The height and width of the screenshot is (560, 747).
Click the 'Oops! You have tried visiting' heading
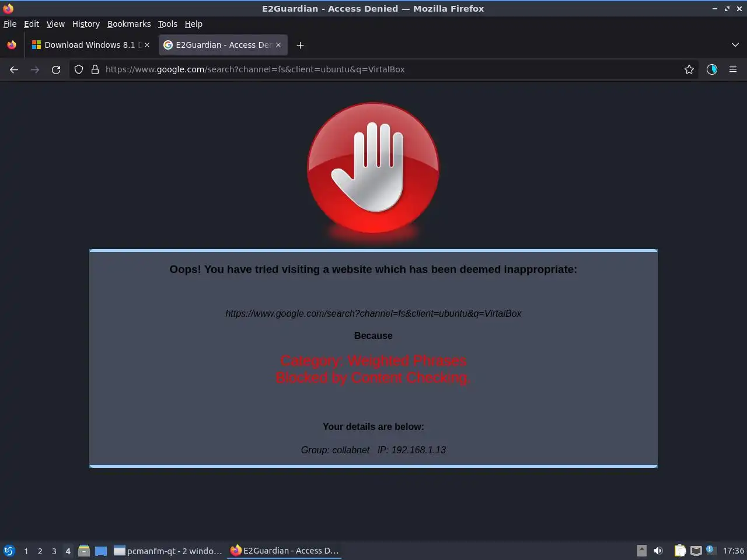pyautogui.click(x=373, y=269)
